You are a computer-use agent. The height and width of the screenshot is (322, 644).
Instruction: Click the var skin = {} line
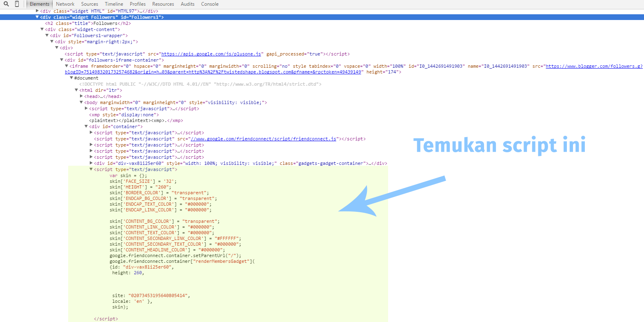coord(128,175)
